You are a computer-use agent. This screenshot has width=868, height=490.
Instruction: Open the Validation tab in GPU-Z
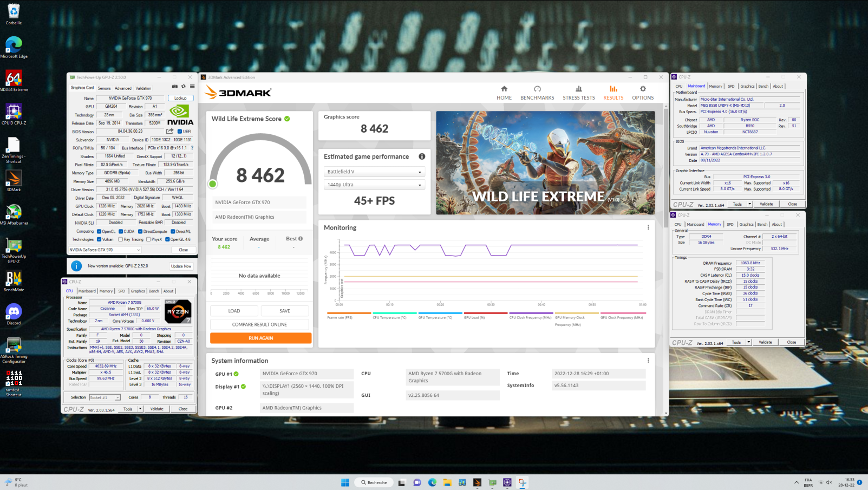(x=143, y=88)
